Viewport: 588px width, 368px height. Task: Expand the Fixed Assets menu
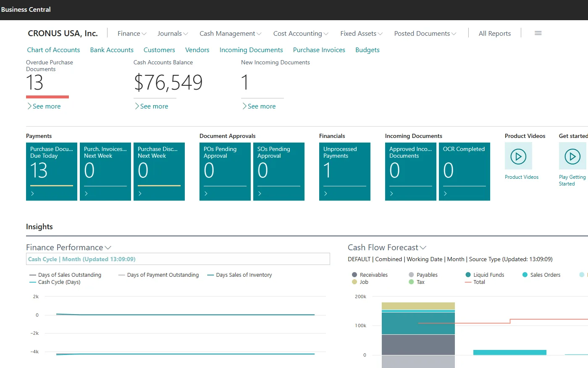pyautogui.click(x=361, y=34)
